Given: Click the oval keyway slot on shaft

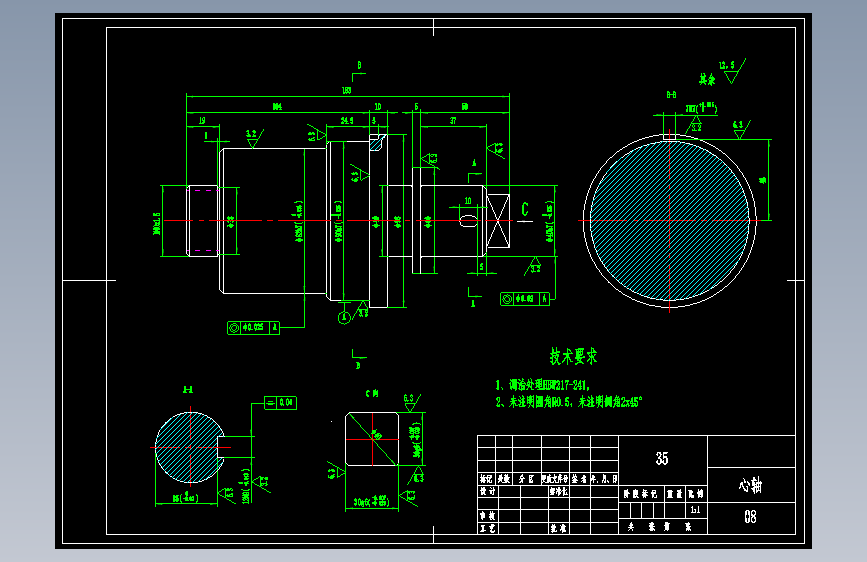Looking at the screenshot, I should point(468,221).
